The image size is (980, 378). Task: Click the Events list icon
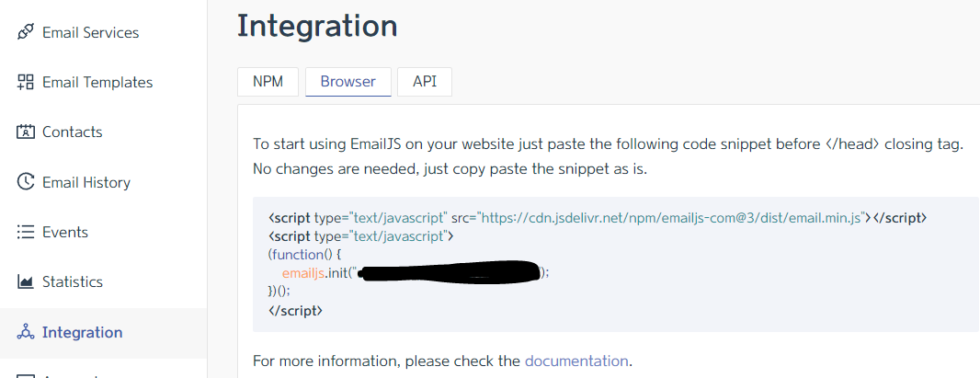(26, 233)
